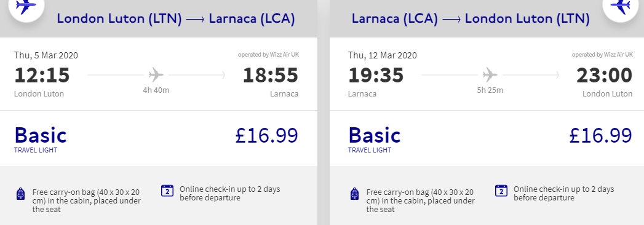Click the 23:00 arrival time

coord(604,76)
